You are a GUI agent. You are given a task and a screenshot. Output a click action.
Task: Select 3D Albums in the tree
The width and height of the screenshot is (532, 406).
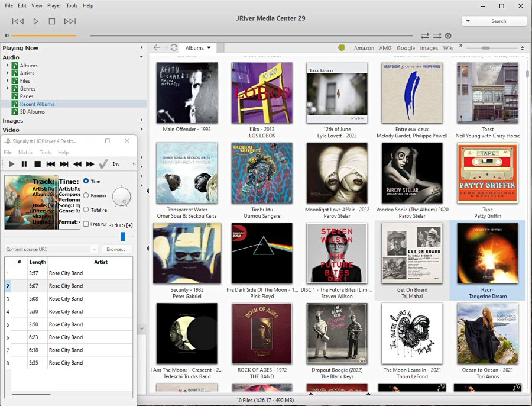pyautogui.click(x=33, y=111)
